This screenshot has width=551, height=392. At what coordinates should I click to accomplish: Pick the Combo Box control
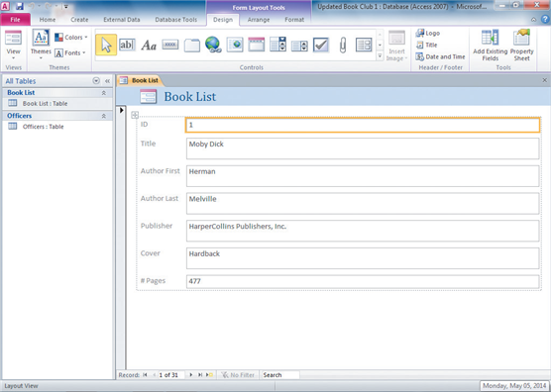[x=277, y=45]
